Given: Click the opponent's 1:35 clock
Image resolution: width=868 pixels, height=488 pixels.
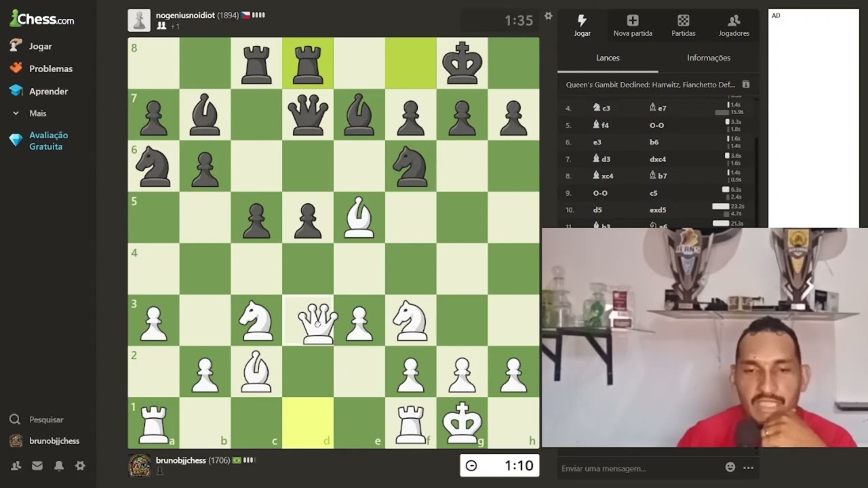Looking at the screenshot, I should pyautogui.click(x=500, y=20).
